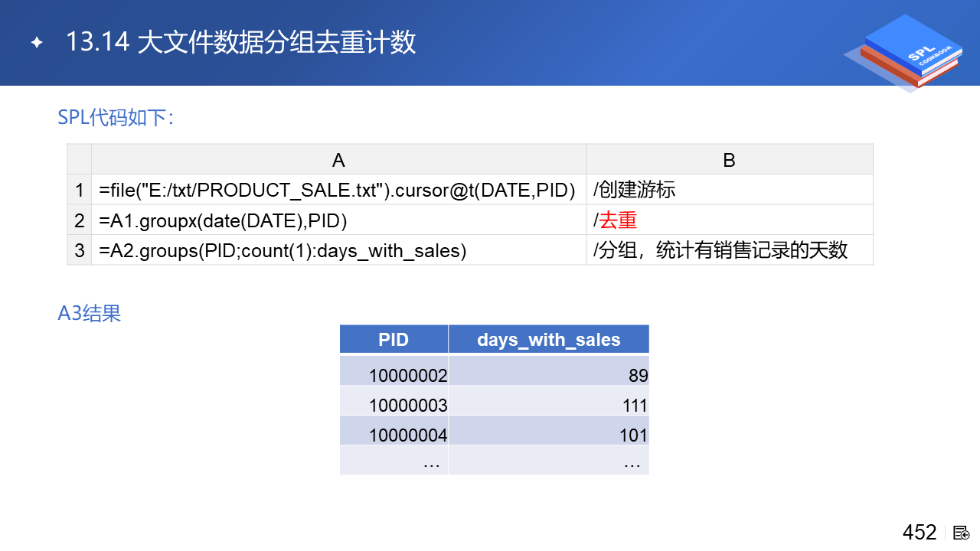
Task: Click the sparkle icon before the slide title
Action: pos(37,43)
